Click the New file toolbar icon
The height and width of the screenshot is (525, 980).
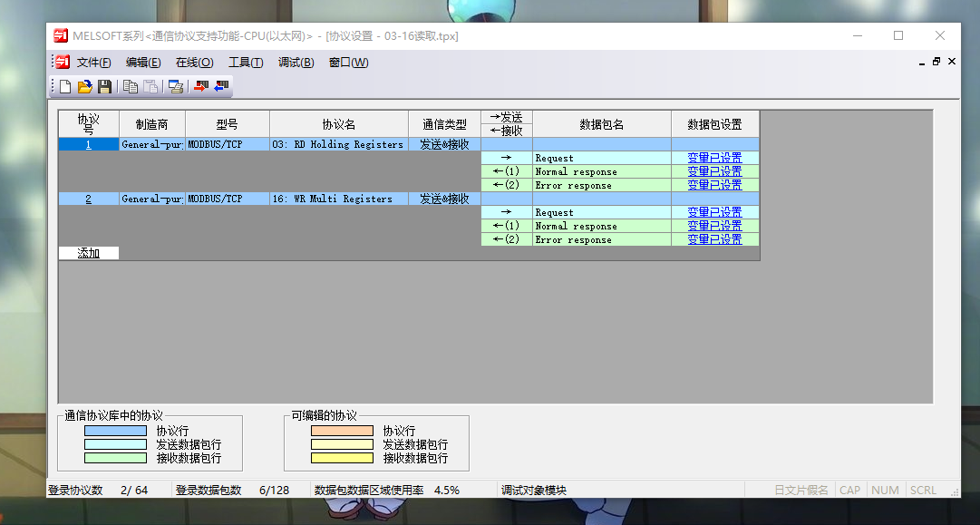(x=65, y=87)
